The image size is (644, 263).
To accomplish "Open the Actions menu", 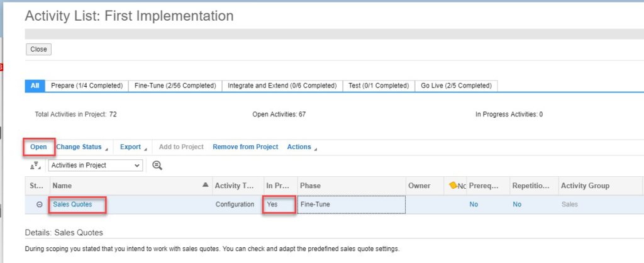I will coord(301,147).
